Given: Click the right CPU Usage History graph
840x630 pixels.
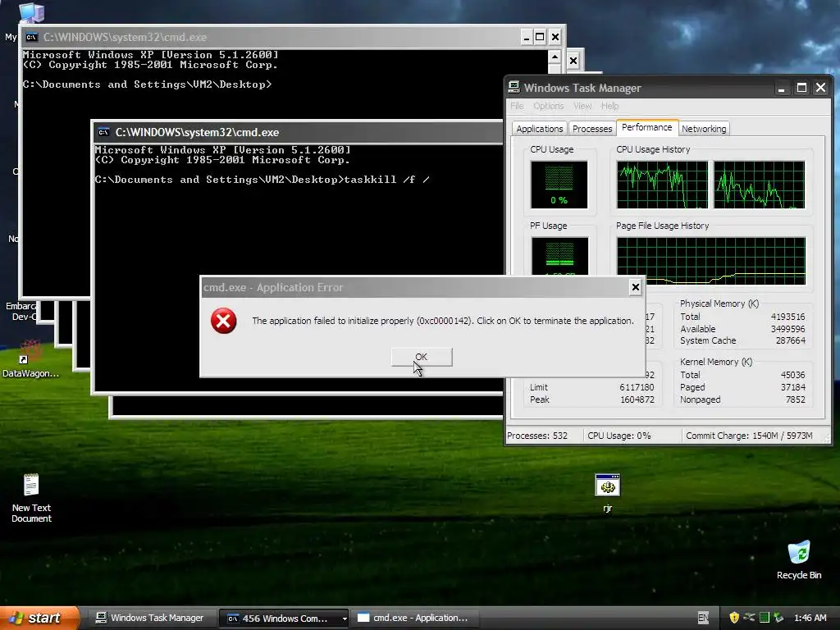Looking at the screenshot, I should (759, 185).
